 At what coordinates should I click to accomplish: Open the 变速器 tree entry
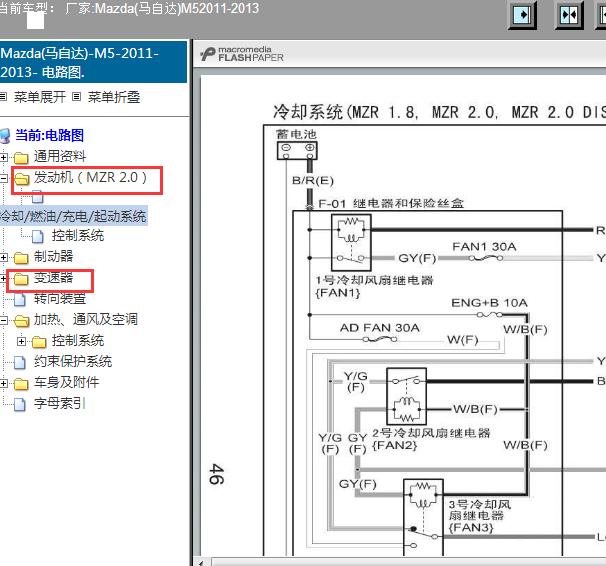pyautogui.click(x=53, y=277)
